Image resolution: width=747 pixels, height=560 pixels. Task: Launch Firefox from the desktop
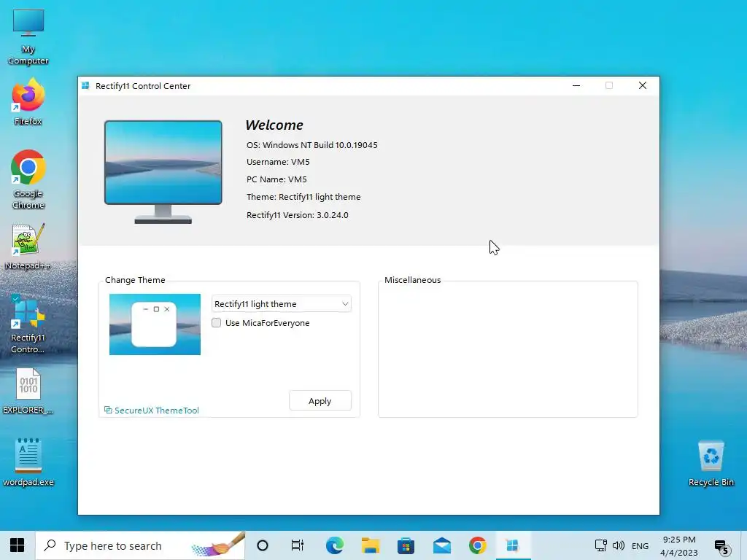click(28, 102)
